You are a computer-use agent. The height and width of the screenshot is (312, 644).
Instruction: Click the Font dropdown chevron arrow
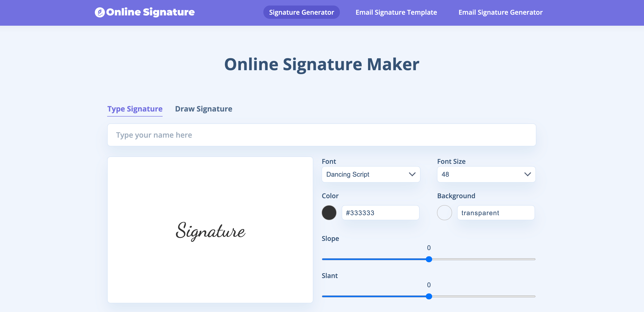point(412,174)
